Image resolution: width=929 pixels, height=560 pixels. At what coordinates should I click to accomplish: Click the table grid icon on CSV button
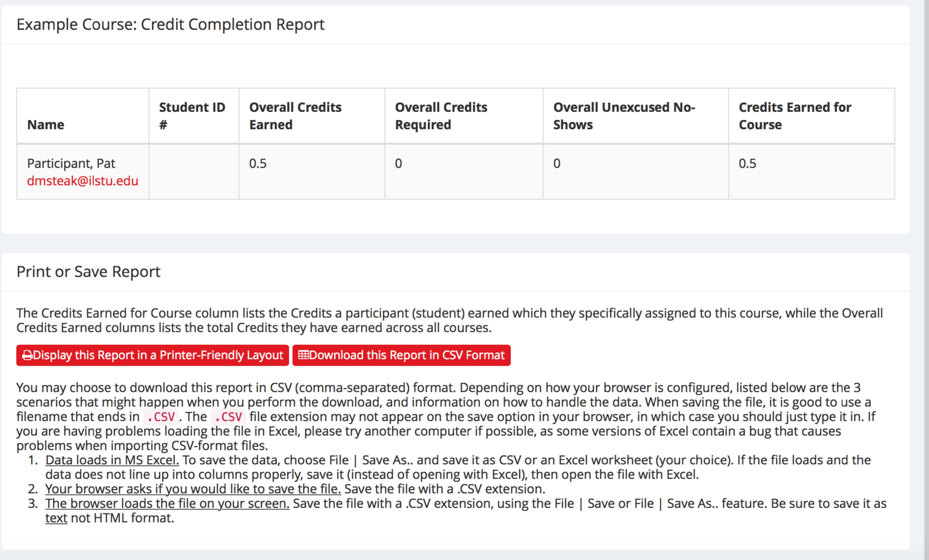pos(303,355)
